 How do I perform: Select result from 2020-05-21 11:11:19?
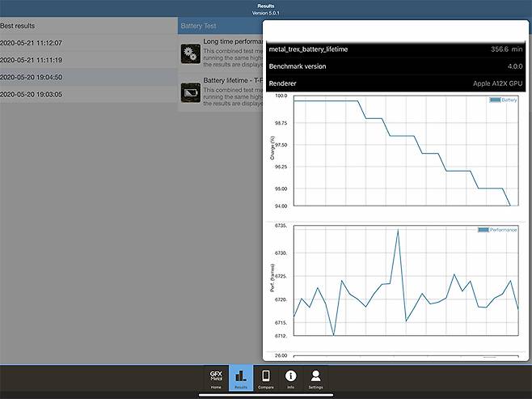(32, 60)
